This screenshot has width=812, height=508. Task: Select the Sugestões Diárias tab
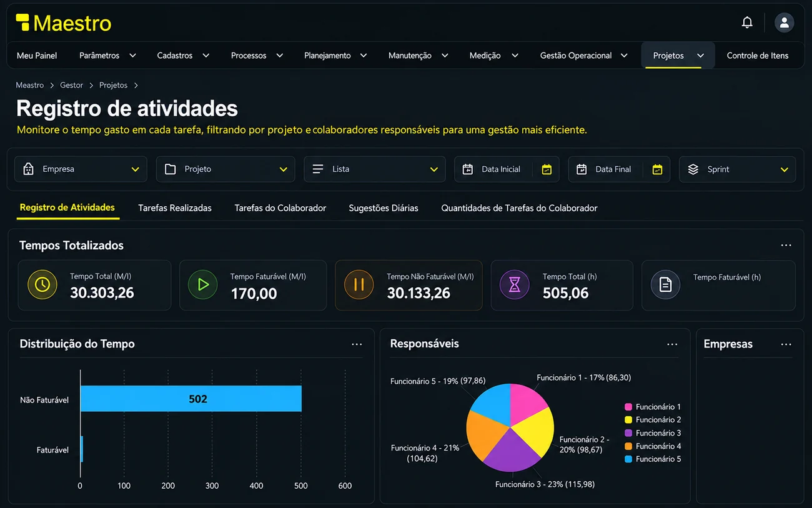[384, 208]
